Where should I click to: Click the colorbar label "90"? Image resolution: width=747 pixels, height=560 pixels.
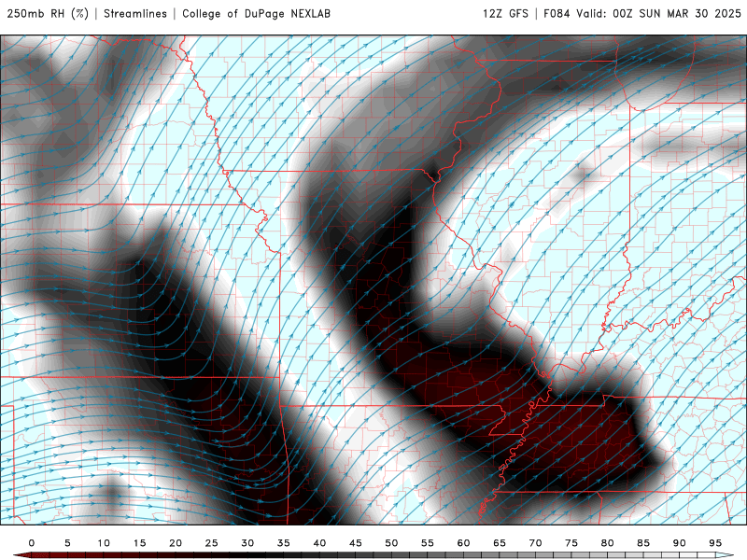point(679,543)
